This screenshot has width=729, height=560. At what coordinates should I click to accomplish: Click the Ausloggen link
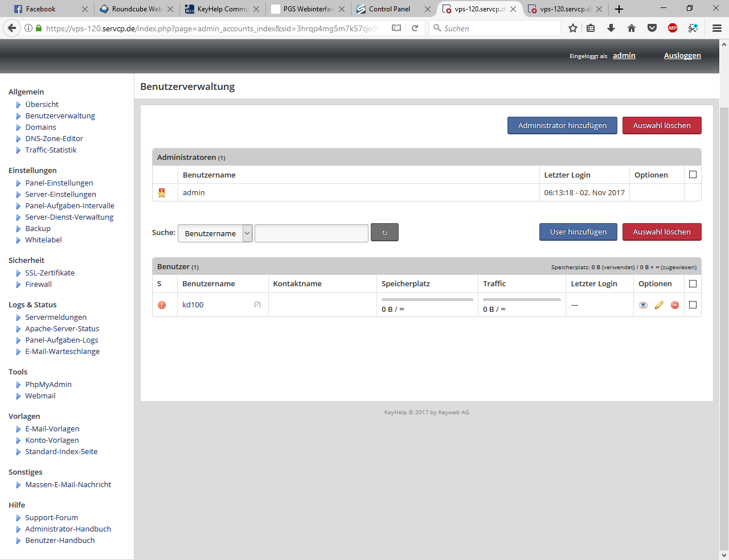click(x=682, y=55)
